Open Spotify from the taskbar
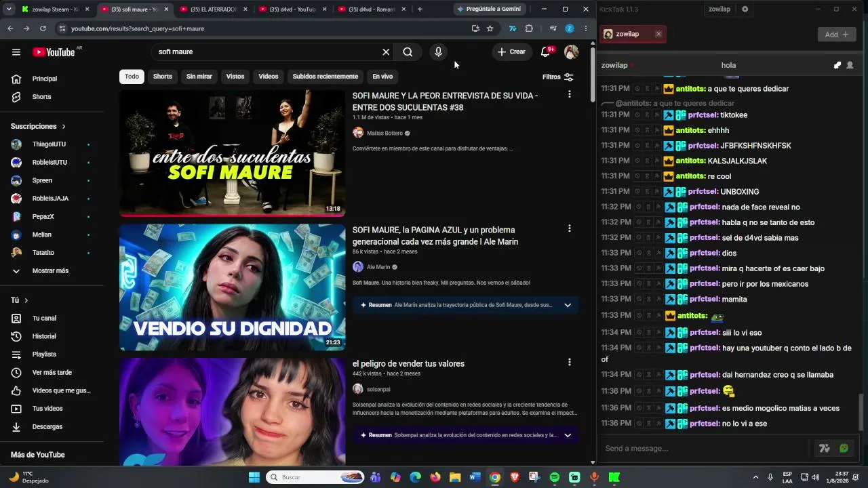 (x=555, y=477)
